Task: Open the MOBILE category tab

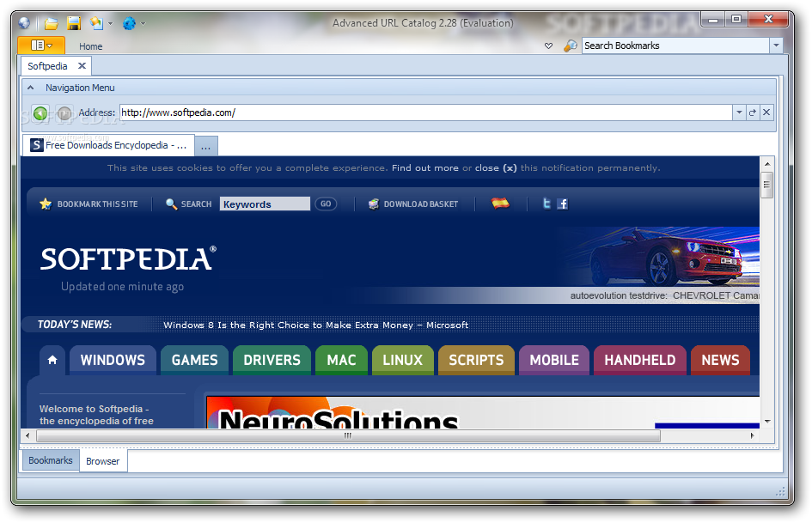Action: coord(554,360)
